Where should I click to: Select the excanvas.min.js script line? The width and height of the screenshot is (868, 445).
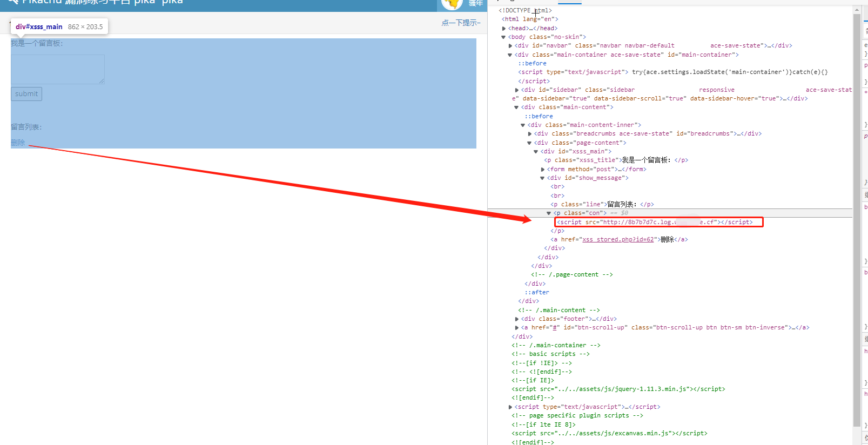[x=609, y=433]
